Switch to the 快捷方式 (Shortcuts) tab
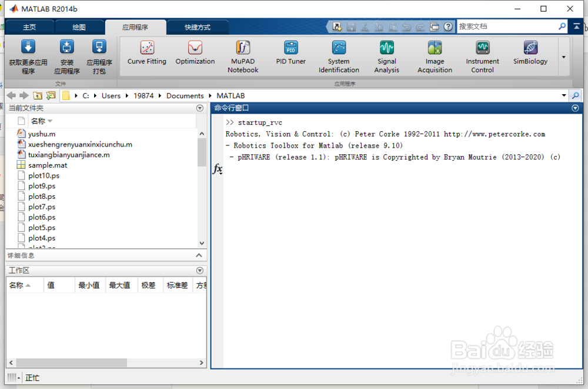This screenshot has height=389, width=588. click(x=197, y=27)
